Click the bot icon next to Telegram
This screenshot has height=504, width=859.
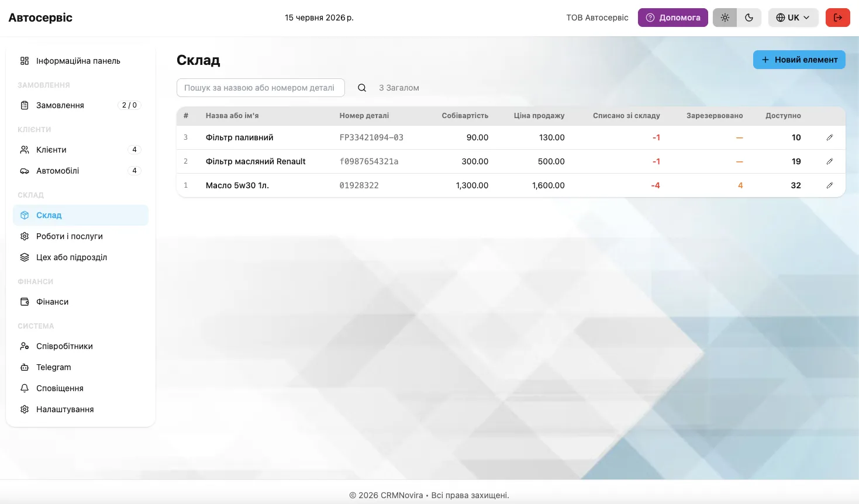25,367
